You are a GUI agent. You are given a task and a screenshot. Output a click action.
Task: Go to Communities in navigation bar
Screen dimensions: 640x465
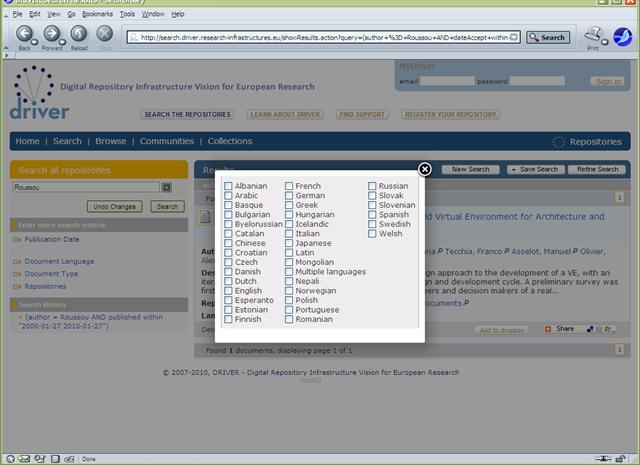pyautogui.click(x=167, y=141)
